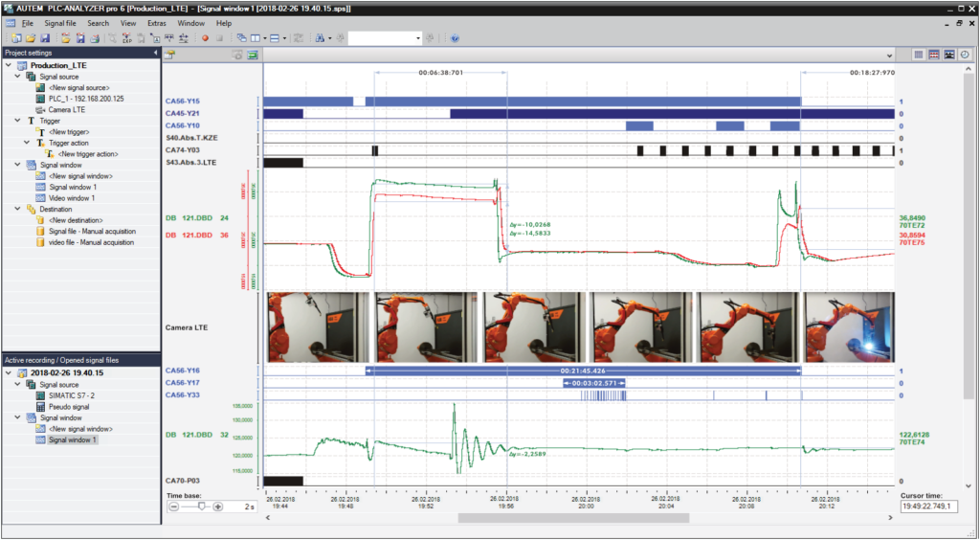Select PLC_1 - 192.168.200.125 signal source

(86, 99)
